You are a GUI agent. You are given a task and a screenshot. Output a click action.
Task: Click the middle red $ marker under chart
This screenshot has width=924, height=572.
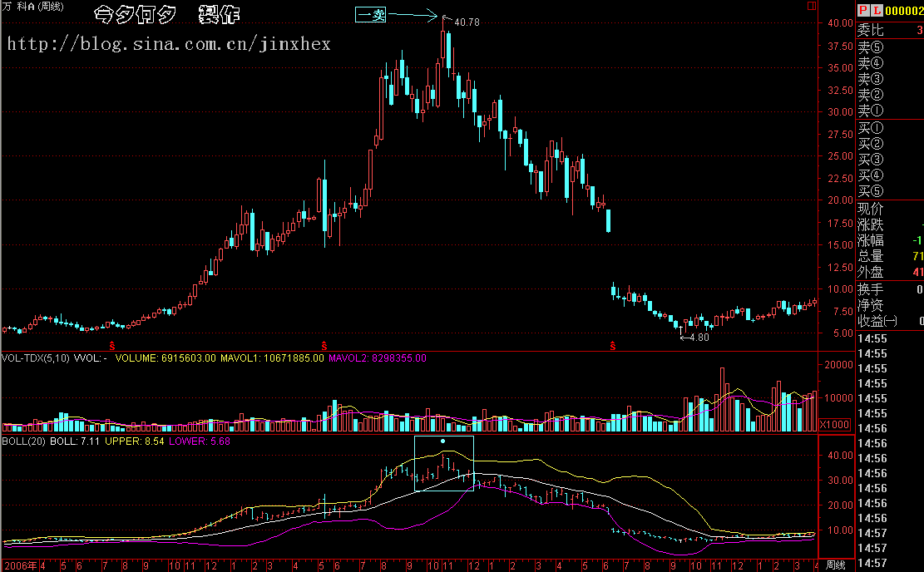tap(324, 343)
